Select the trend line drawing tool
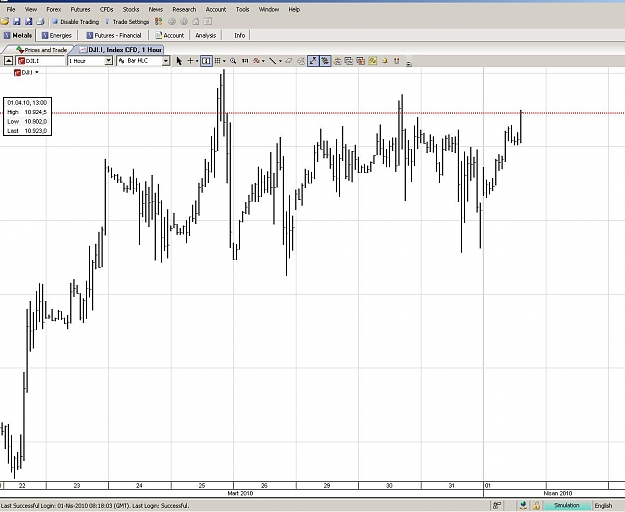The height and width of the screenshot is (512, 625). pos(273,61)
